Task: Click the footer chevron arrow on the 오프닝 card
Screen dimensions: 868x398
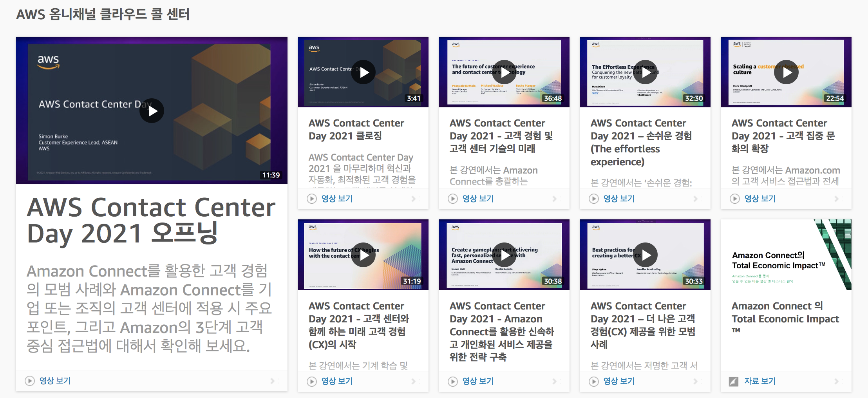Action: 272,381
